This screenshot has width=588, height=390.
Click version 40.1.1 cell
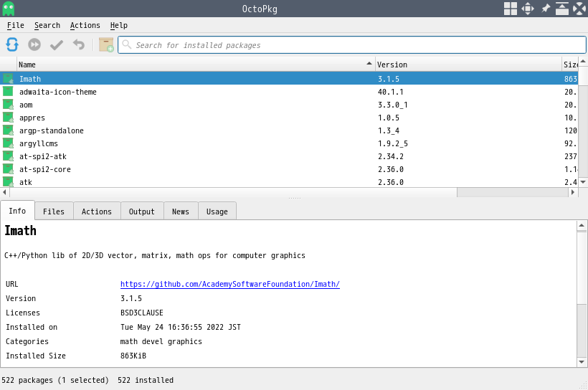[390, 92]
